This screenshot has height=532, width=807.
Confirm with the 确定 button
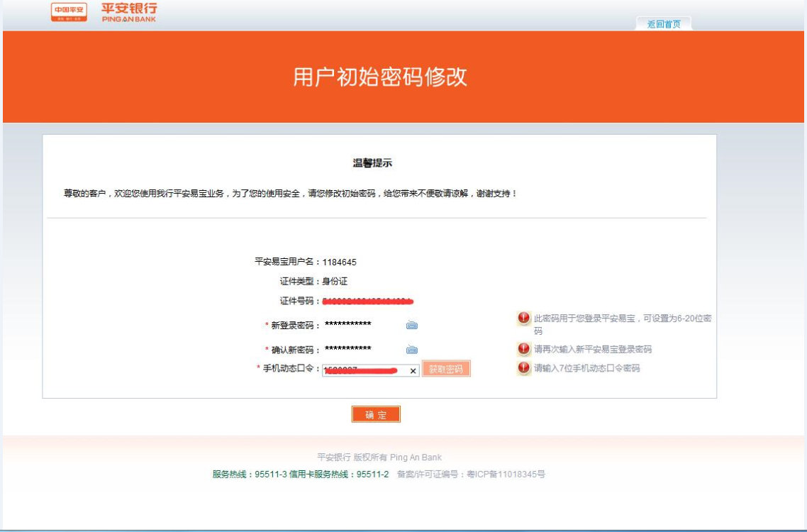tap(376, 414)
